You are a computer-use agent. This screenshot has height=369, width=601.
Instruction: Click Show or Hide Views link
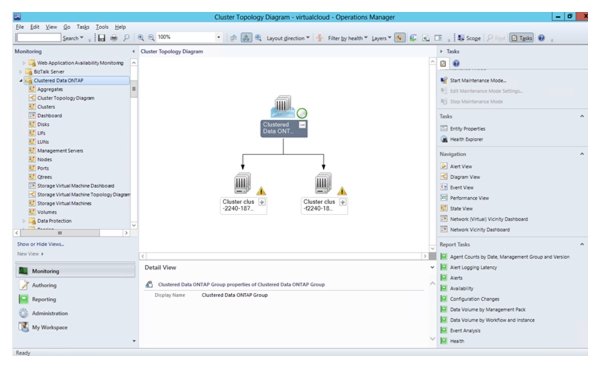[40, 244]
